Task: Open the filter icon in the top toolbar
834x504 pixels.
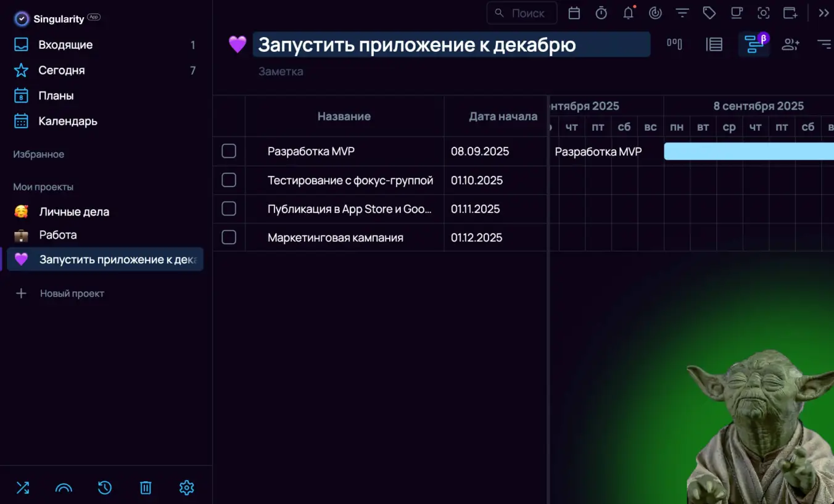Action: point(682,13)
